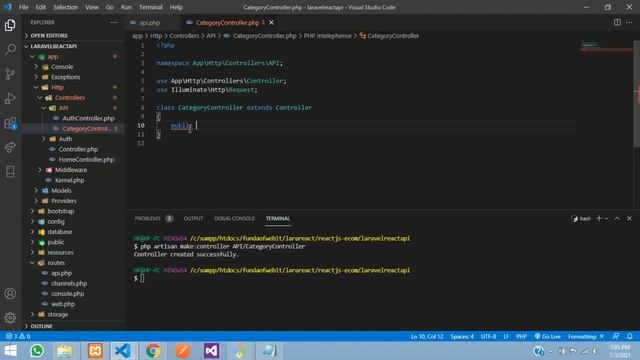This screenshot has width=640, height=360.
Task: Click Formatting status bar item
Action: [586, 336]
